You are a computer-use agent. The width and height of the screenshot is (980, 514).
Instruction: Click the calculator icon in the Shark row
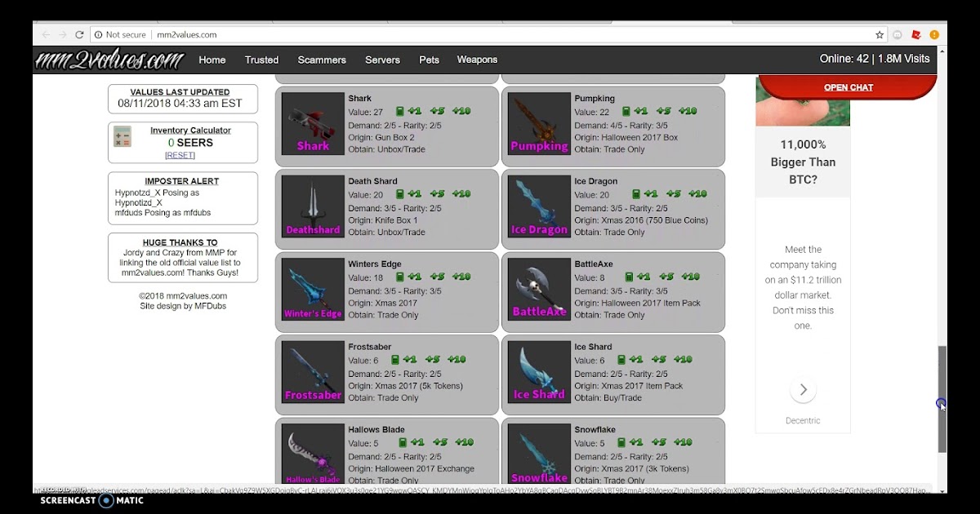pos(400,111)
